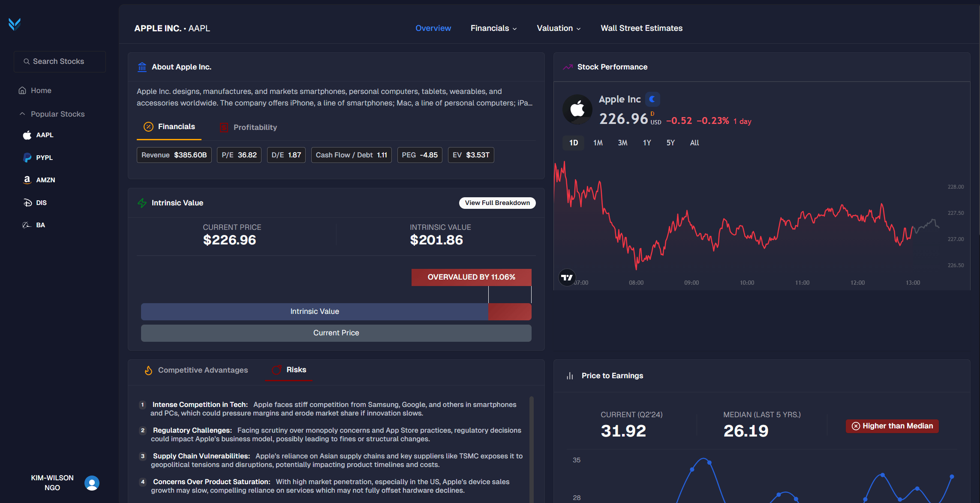The width and height of the screenshot is (980, 503).
Task: Click the Intrinsic Value blue bar
Action: click(x=315, y=312)
